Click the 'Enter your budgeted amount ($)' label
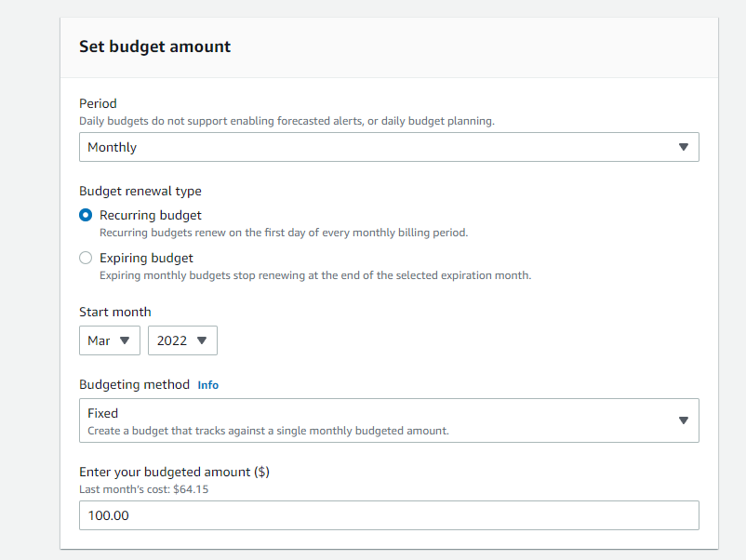 174,472
